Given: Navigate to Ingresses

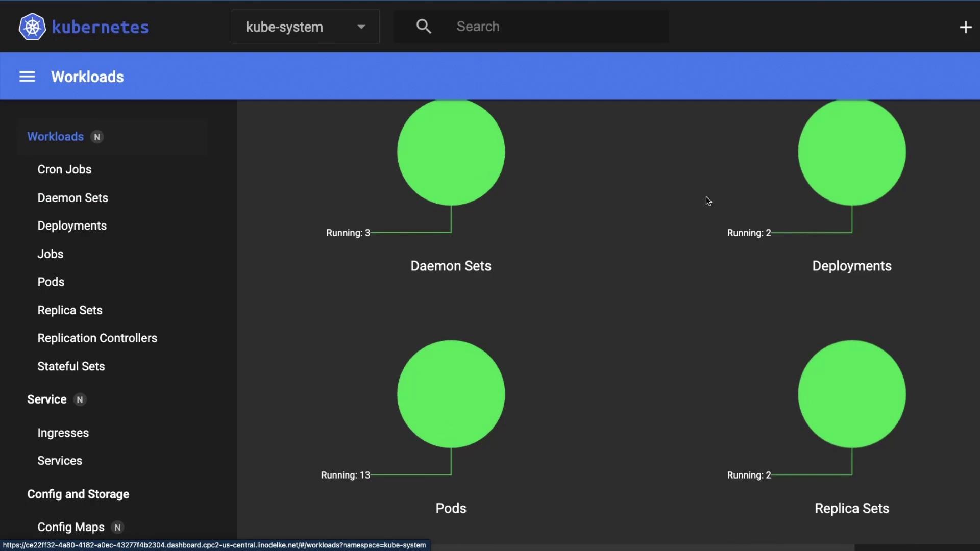Looking at the screenshot, I should 63,433.
